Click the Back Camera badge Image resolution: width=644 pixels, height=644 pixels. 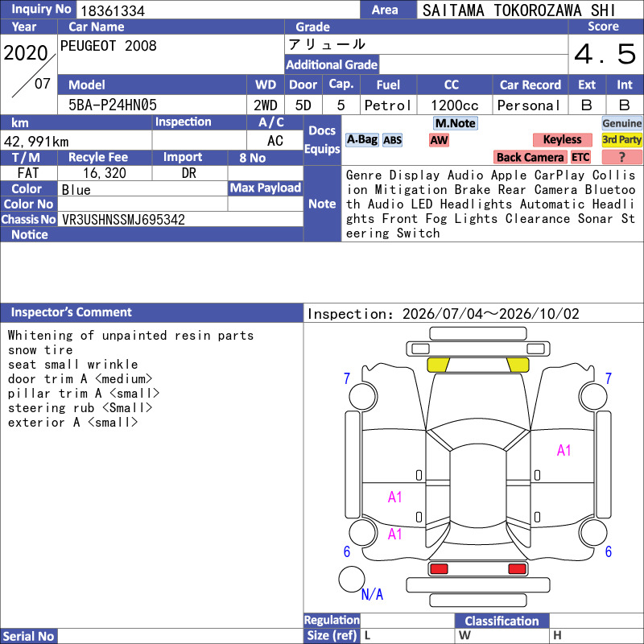530,157
